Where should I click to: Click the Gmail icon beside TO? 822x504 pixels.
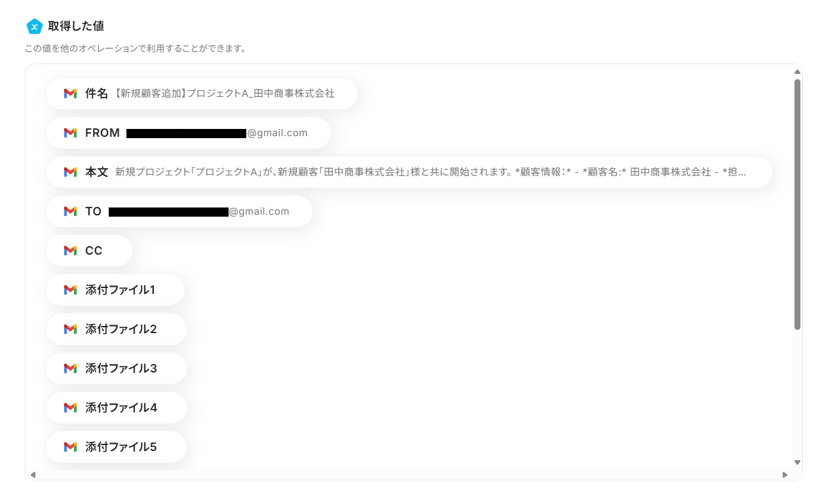coord(70,211)
